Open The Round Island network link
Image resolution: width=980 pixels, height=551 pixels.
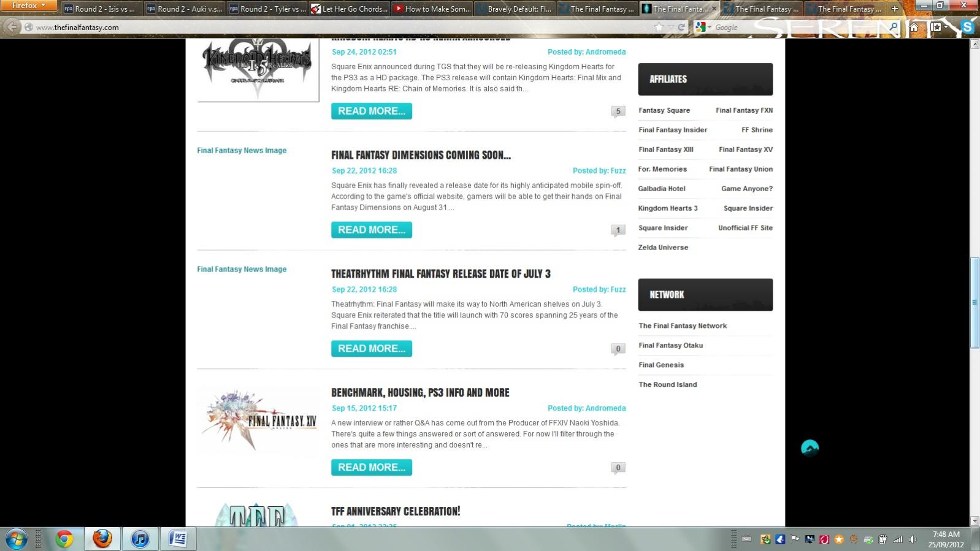pyautogui.click(x=668, y=385)
